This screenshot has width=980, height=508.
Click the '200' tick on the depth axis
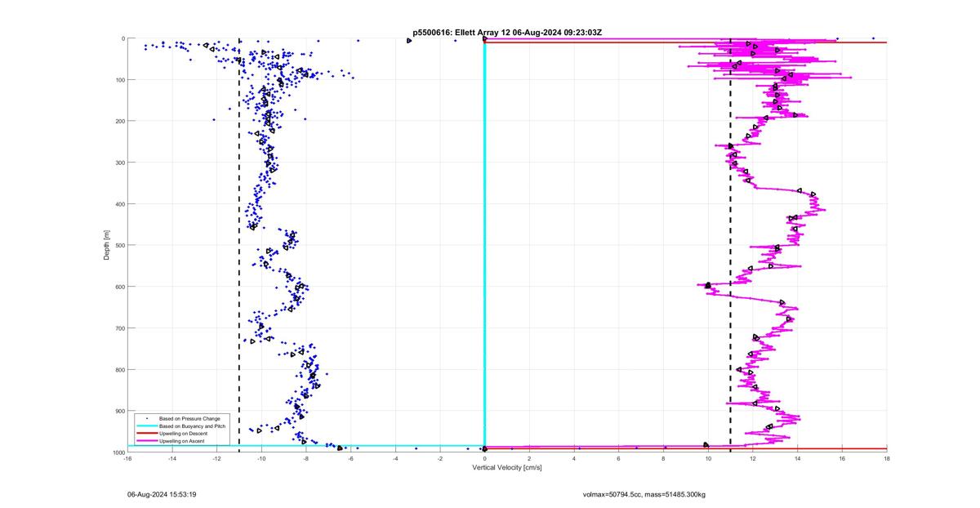pos(118,121)
